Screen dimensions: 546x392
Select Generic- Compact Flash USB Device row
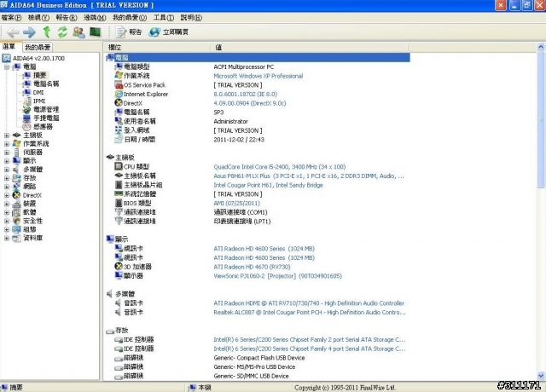coord(258,358)
